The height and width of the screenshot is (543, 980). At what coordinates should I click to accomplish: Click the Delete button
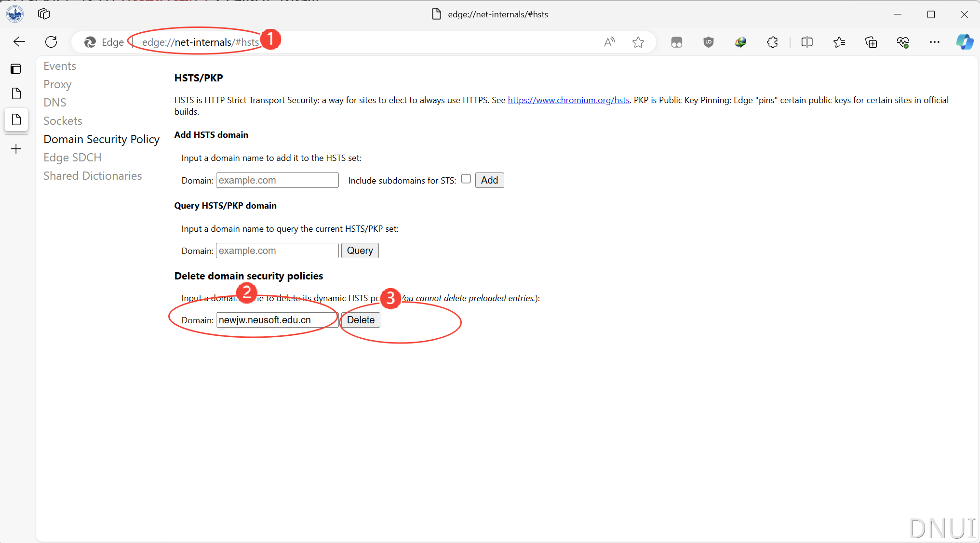coord(361,320)
